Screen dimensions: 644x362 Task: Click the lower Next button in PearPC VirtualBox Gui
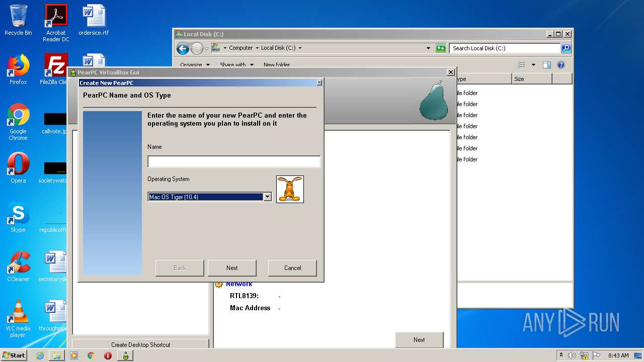coord(419,340)
